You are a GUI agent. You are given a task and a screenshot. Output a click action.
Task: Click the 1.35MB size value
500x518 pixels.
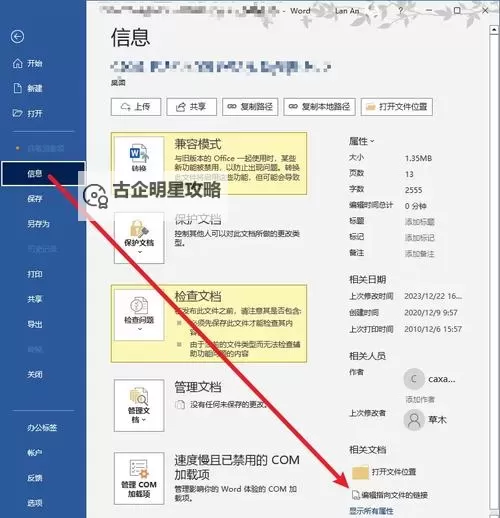click(x=418, y=158)
